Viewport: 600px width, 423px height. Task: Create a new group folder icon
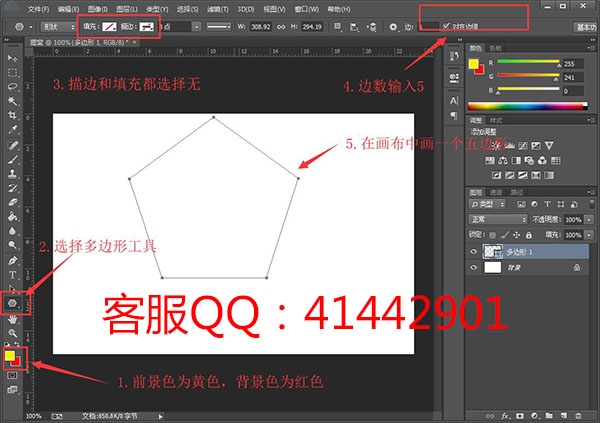(x=549, y=415)
